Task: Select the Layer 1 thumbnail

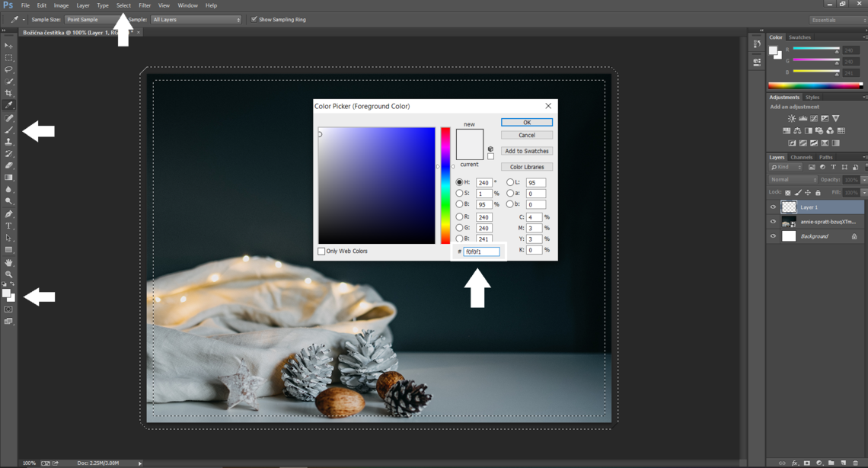Action: [x=788, y=207]
